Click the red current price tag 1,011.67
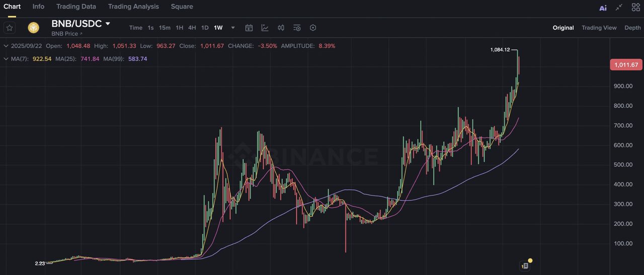Image resolution: width=644 pixels, height=275 pixels. [x=626, y=65]
